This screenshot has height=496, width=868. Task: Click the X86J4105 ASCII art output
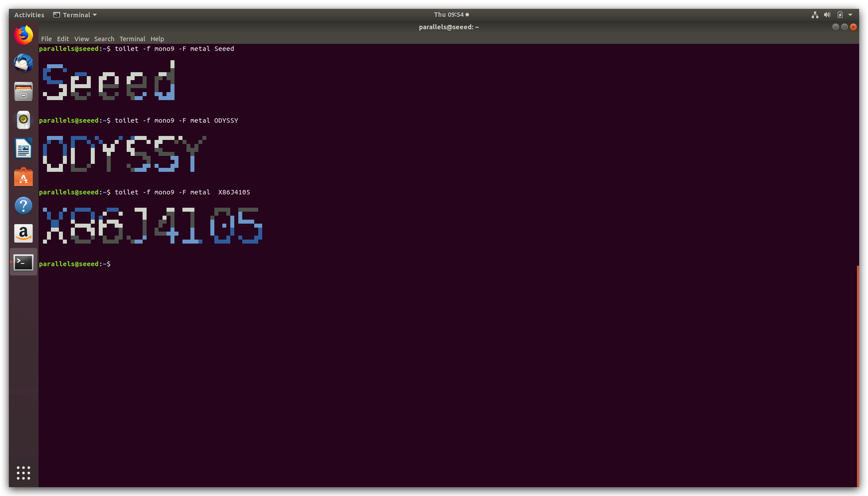[152, 225]
